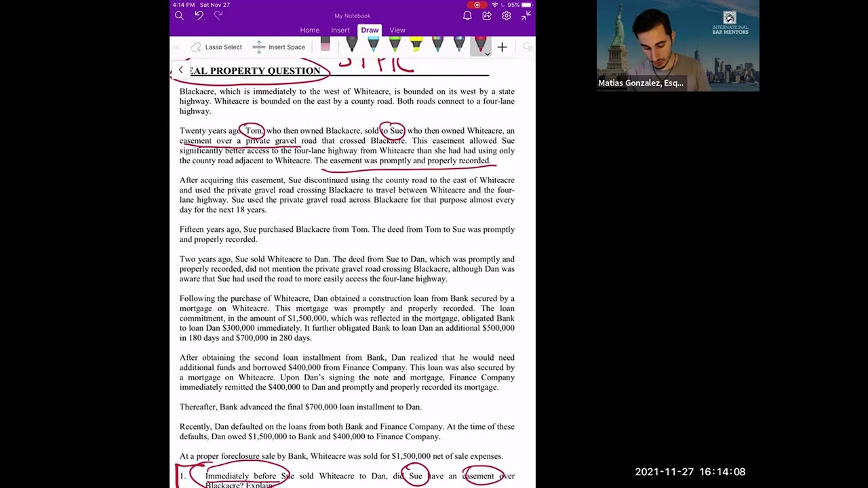Select the pink eraser tool
Viewport: 868px width, 488px height.
325,45
